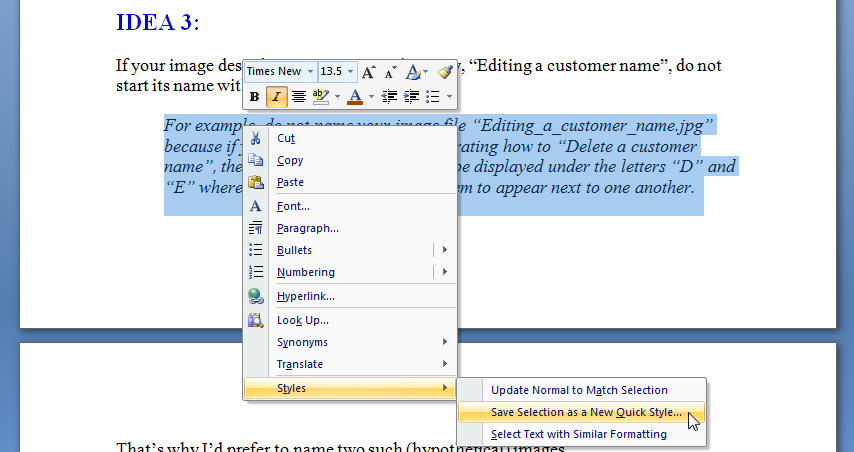
Task: Open the highlight color dropdown arrow
Action: pos(337,97)
